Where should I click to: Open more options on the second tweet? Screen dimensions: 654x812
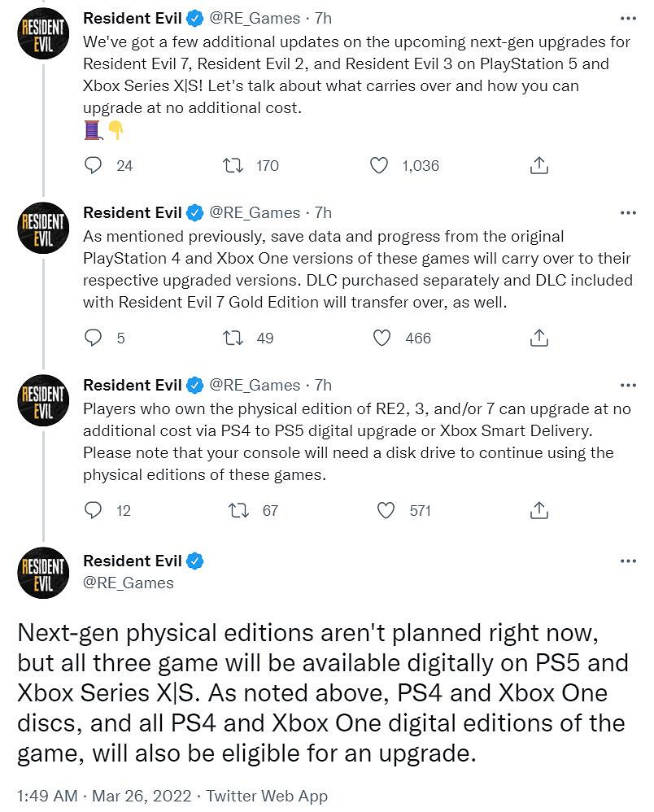(x=628, y=213)
